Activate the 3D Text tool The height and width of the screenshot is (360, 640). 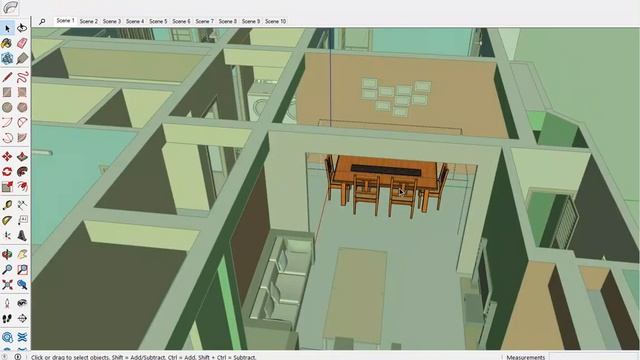[x=22, y=236]
